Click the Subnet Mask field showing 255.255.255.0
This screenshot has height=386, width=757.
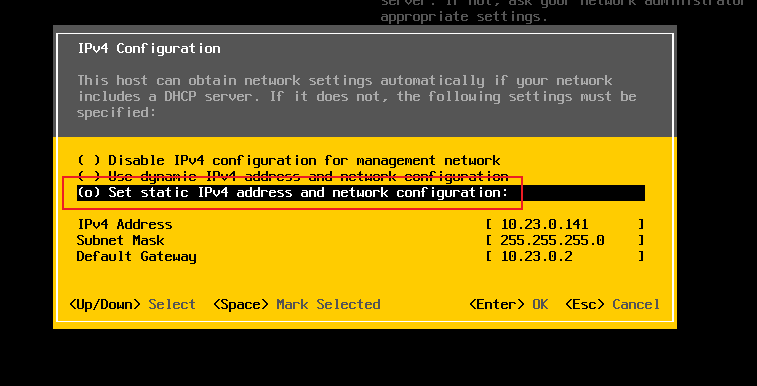[565, 240]
